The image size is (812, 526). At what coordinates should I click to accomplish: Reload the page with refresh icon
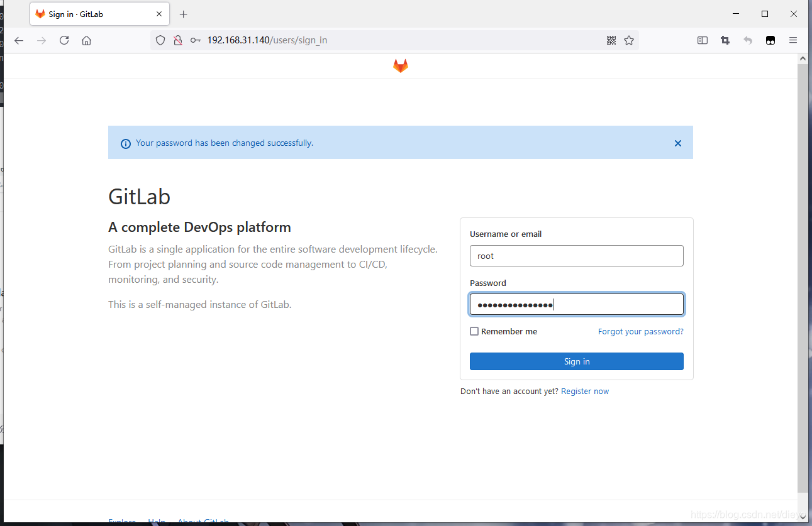pyautogui.click(x=64, y=40)
